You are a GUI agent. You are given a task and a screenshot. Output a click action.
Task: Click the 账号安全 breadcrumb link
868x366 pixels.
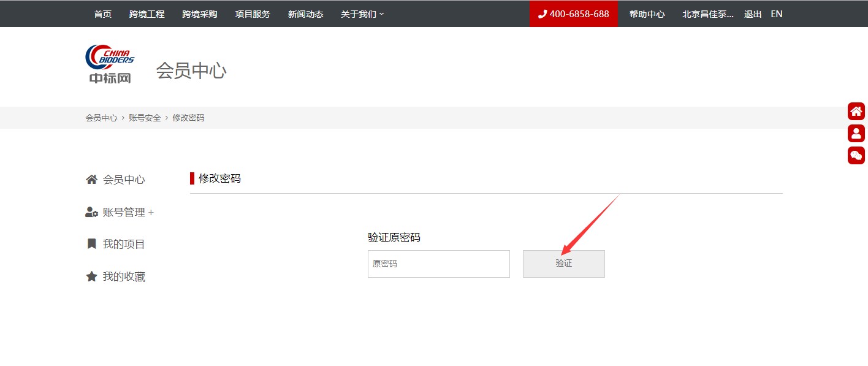pos(145,118)
